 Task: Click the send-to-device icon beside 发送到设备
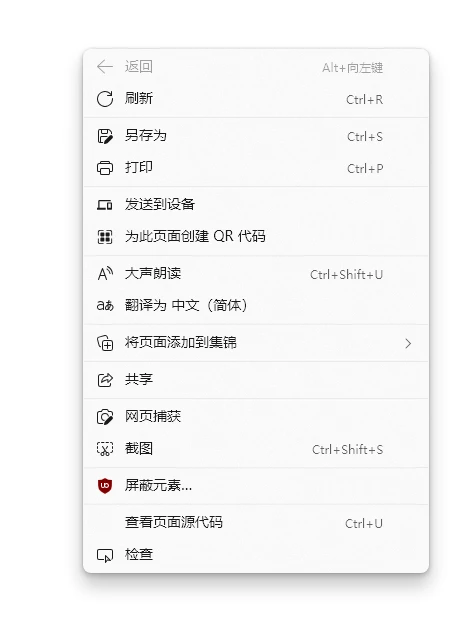pos(105,204)
